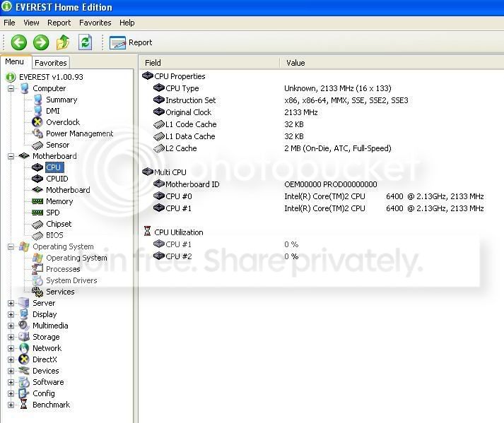The height and width of the screenshot is (423, 504).
Task: Select the Motherboard ID row
Action: [322, 184]
